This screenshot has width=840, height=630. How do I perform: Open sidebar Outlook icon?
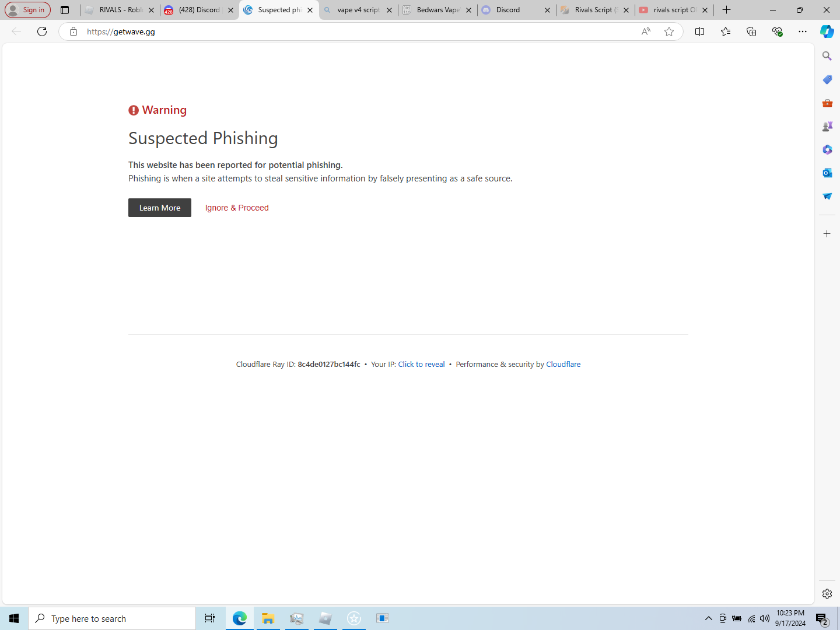point(827,173)
